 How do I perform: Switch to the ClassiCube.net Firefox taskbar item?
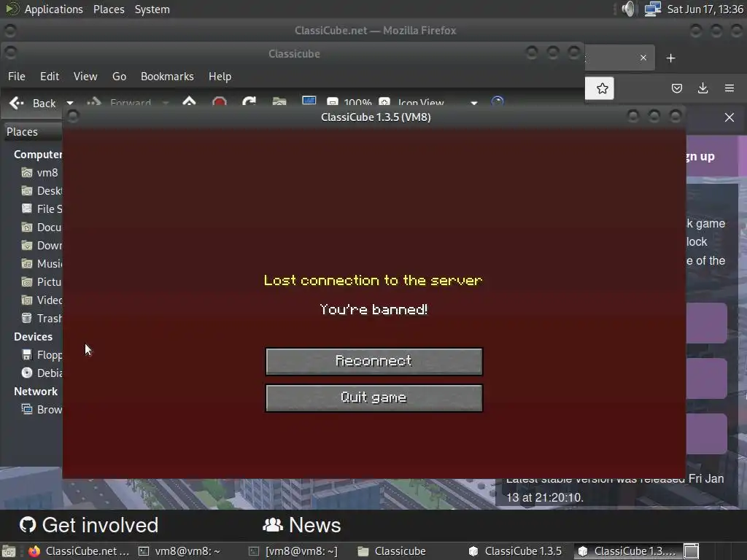click(79, 551)
